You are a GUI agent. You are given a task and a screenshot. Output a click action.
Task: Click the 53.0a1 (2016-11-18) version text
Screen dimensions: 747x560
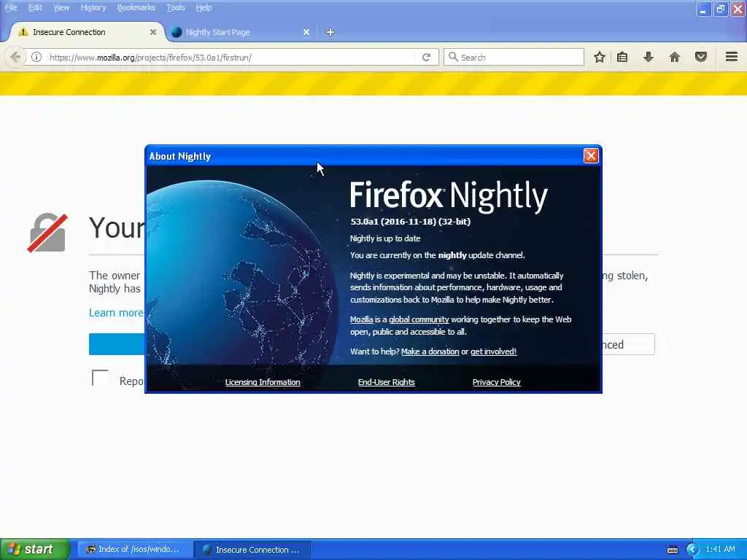[x=411, y=222]
